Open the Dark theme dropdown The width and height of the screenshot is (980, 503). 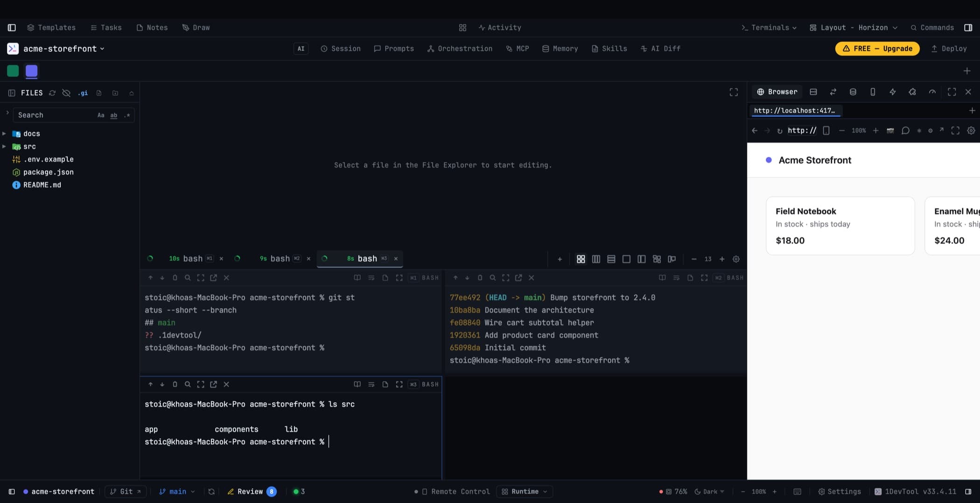tap(709, 491)
